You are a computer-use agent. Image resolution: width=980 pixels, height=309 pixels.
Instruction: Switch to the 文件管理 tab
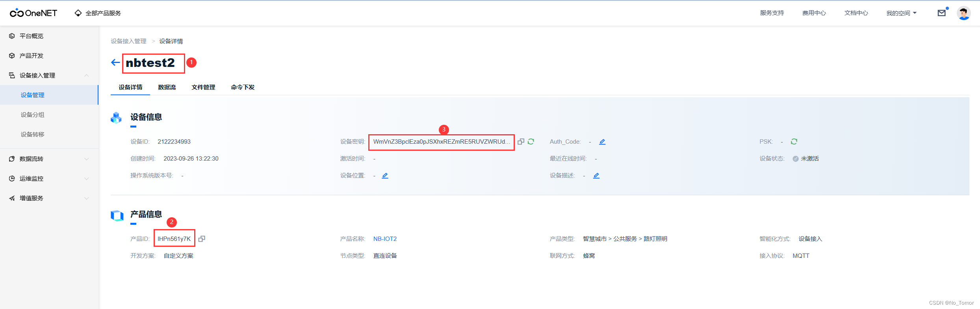click(203, 87)
